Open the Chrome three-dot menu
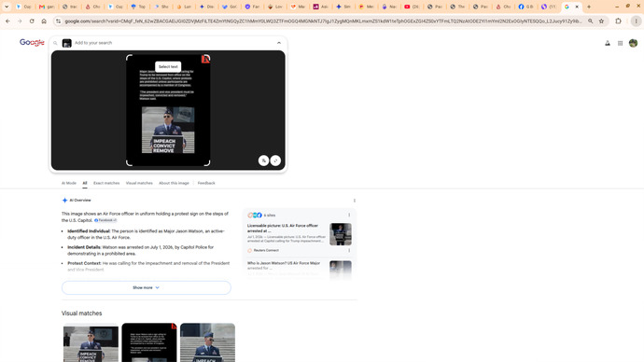This screenshot has height=362, width=644. pyautogui.click(x=636, y=21)
